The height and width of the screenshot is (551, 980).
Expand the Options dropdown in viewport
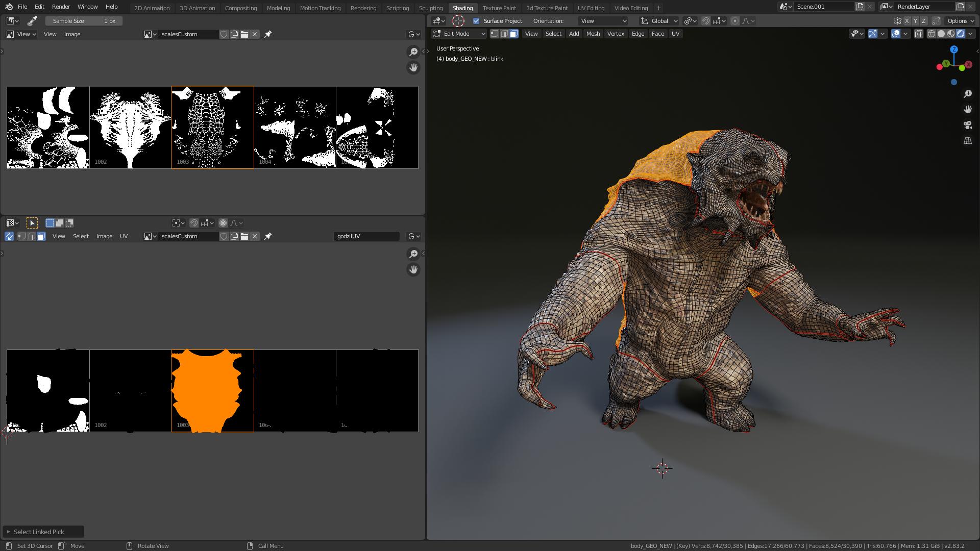pos(961,21)
